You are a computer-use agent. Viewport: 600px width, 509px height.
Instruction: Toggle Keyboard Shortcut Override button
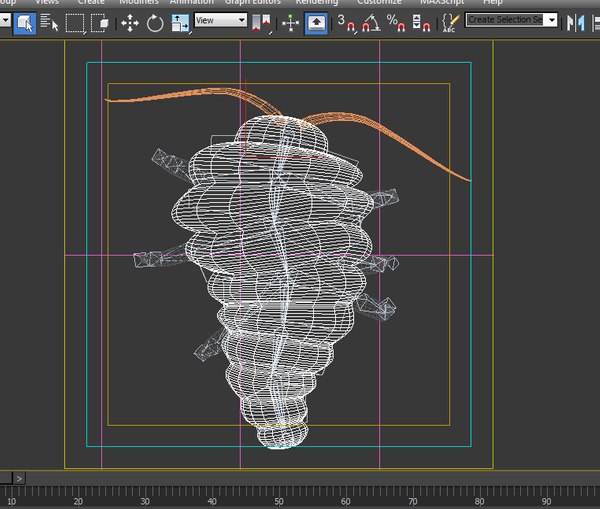pos(316,23)
